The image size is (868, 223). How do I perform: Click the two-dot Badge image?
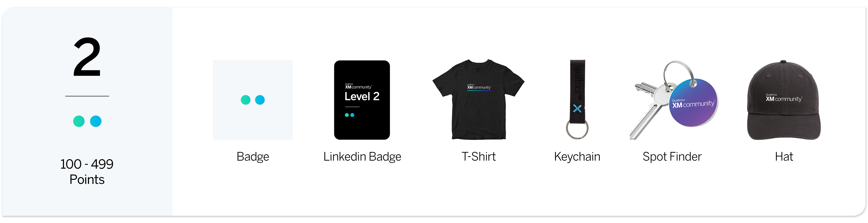[252, 100]
